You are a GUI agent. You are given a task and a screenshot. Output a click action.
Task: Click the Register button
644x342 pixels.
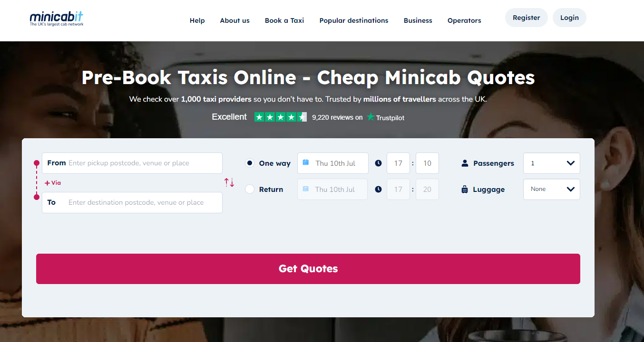pos(527,18)
